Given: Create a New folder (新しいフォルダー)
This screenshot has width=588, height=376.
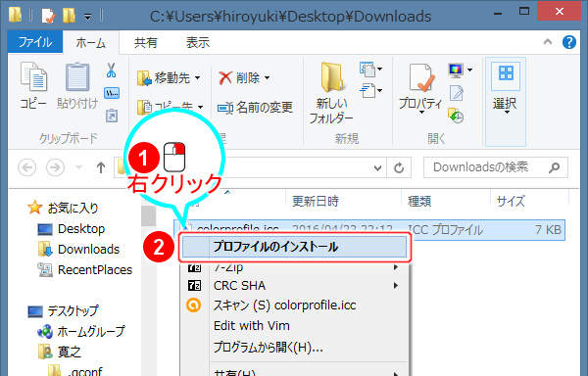Looking at the screenshot, I should [331, 93].
